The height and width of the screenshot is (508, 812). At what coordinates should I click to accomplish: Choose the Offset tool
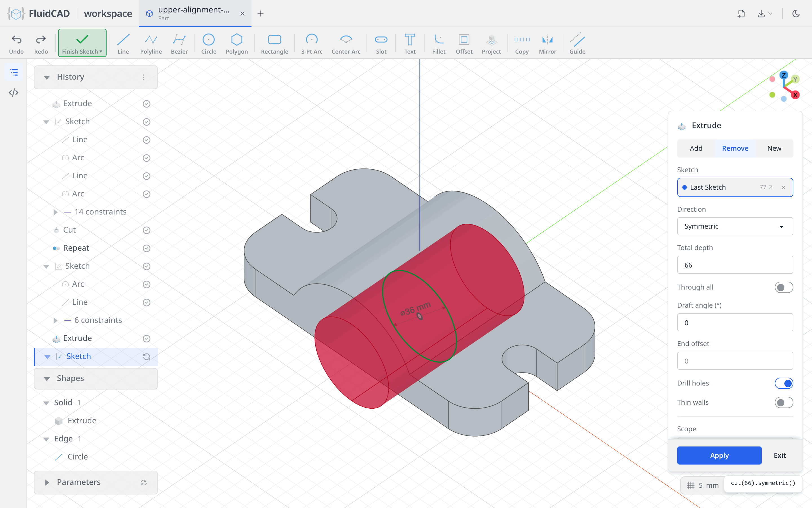(464, 43)
